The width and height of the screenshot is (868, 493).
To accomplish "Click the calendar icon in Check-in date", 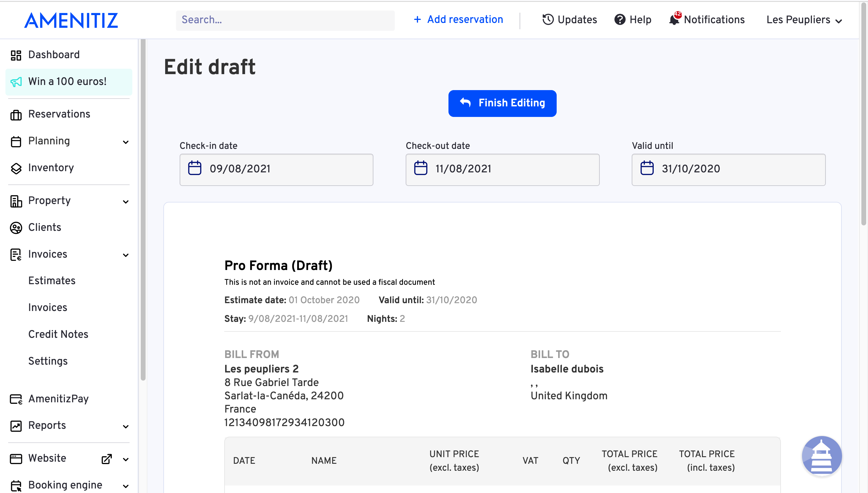I will tap(195, 168).
